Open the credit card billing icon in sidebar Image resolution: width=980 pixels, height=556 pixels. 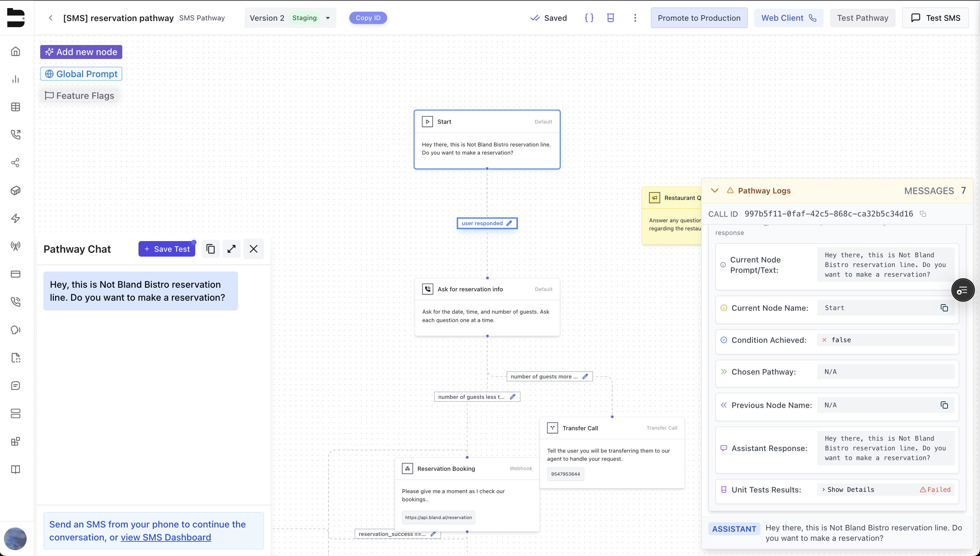point(15,274)
